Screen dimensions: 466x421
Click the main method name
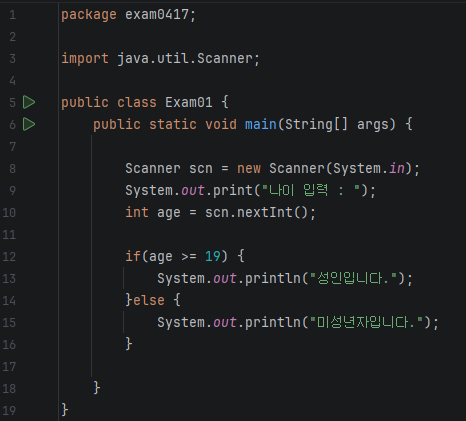click(261, 124)
